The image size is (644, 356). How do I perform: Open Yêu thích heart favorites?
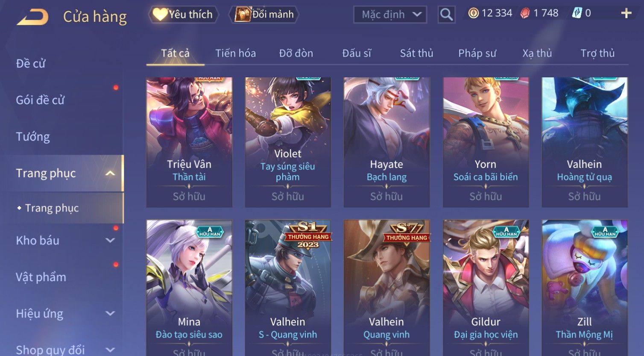click(x=184, y=15)
